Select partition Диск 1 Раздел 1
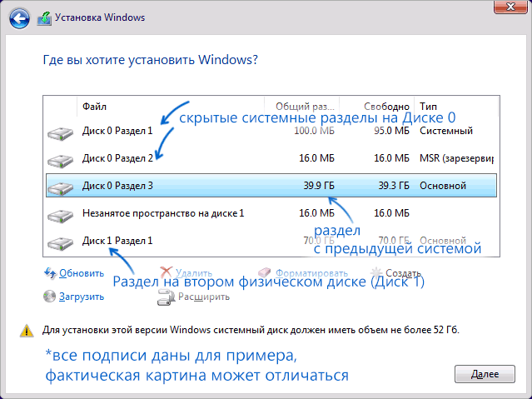532x399 pixels. click(x=271, y=241)
